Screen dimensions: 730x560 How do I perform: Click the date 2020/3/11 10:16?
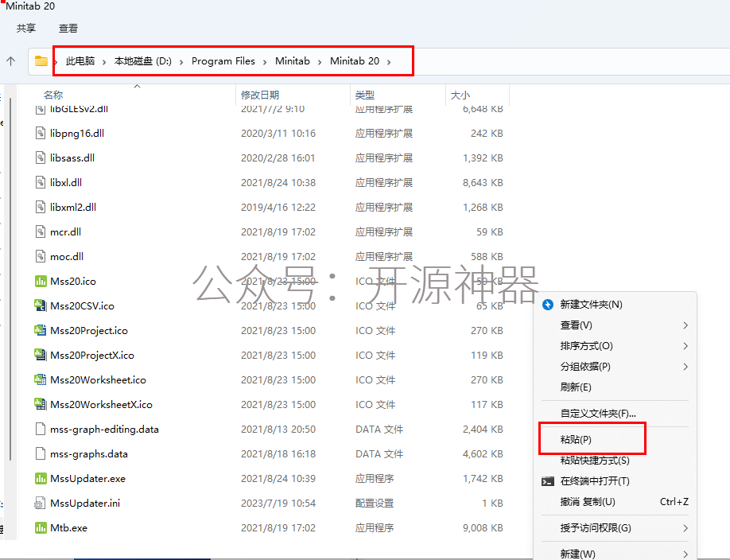[x=278, y=134]
